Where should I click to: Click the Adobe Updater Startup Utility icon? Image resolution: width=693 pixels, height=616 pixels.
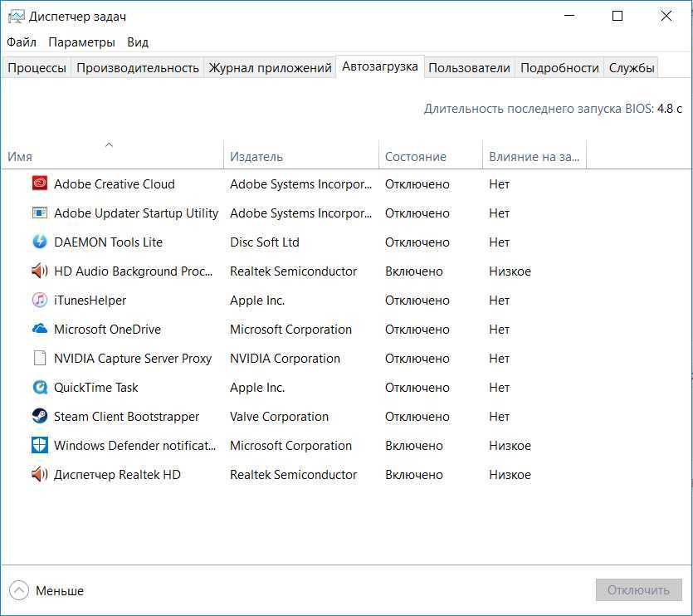[40, 213]
